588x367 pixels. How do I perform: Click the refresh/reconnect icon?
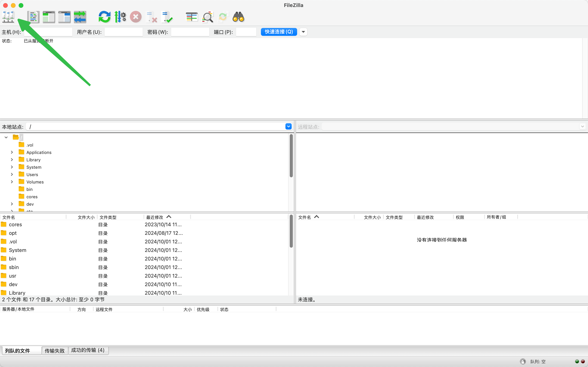pyautogui.click(x=104, y=17)
